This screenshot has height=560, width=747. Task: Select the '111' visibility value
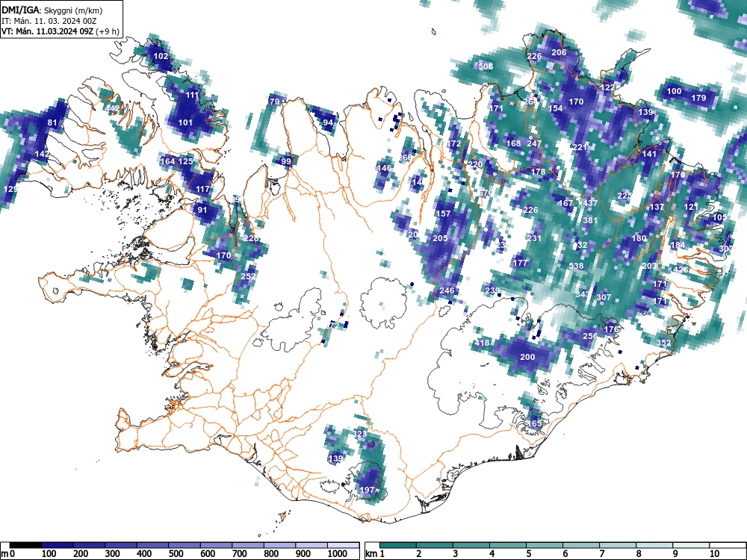[192, 95]
